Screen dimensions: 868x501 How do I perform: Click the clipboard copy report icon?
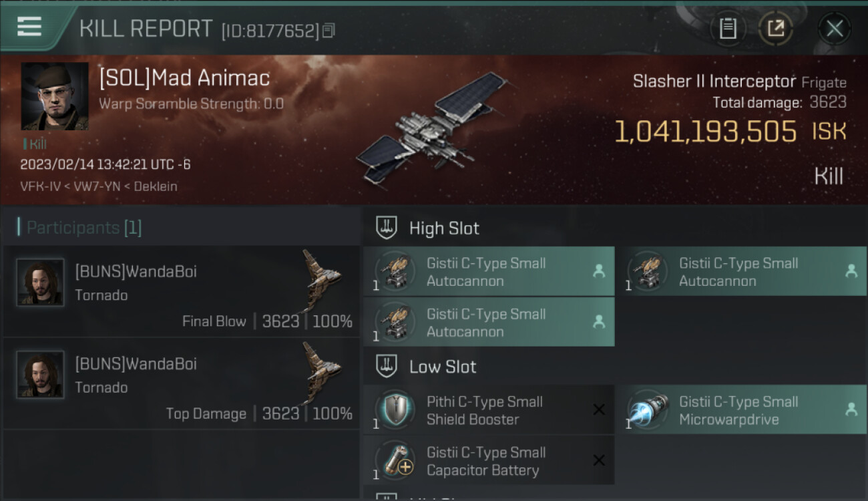[728, 28]
